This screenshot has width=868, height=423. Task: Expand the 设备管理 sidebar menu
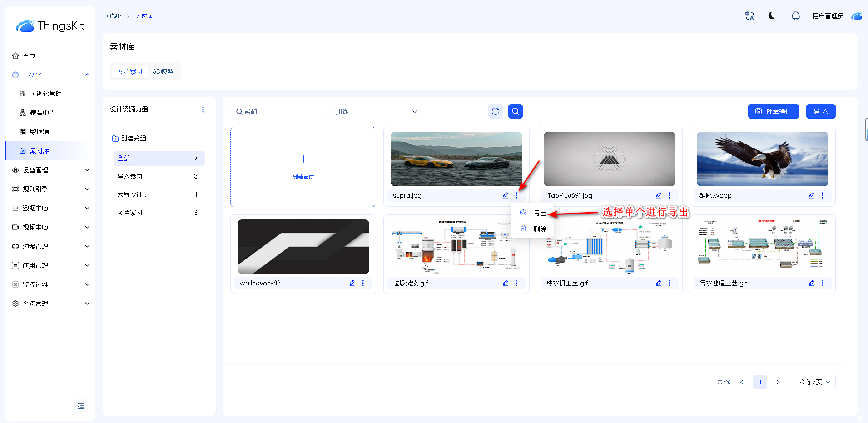(x=50, y=170)
